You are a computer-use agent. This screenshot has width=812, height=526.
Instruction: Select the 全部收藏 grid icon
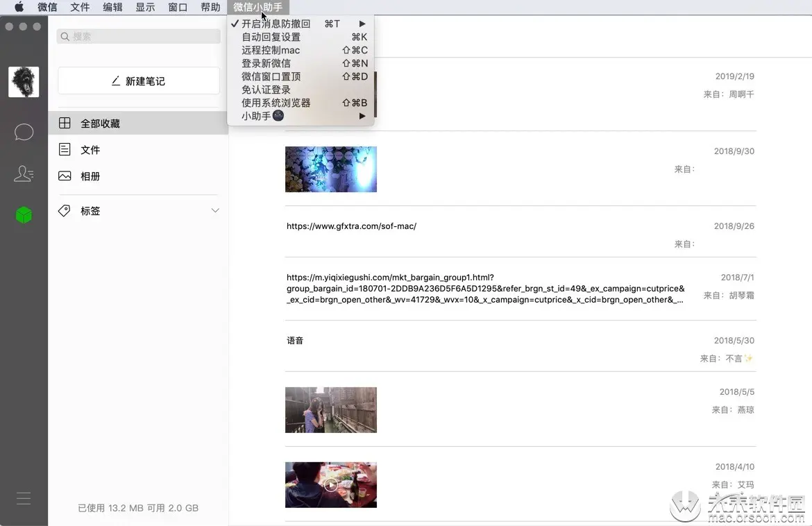coord(65,122)
